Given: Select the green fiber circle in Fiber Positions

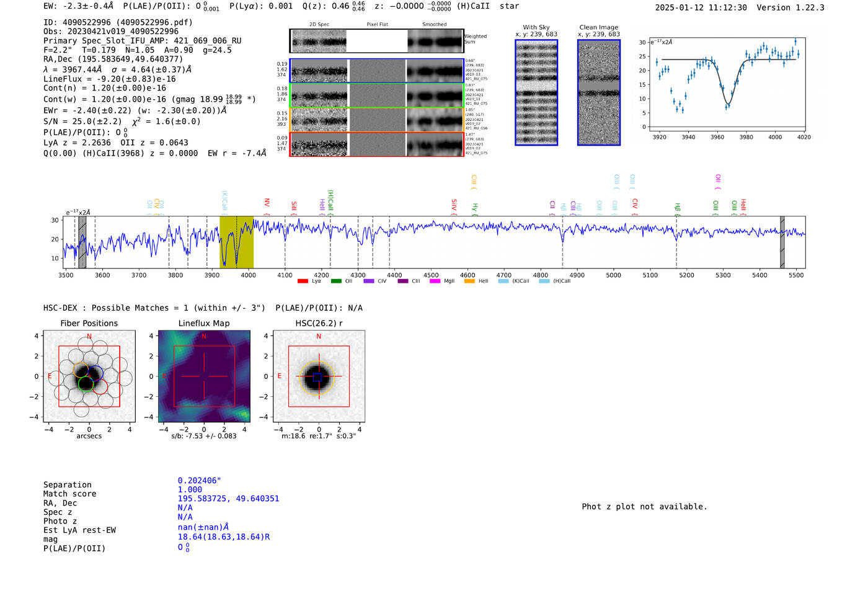Looking at the screenshot, I should (86, 384).
